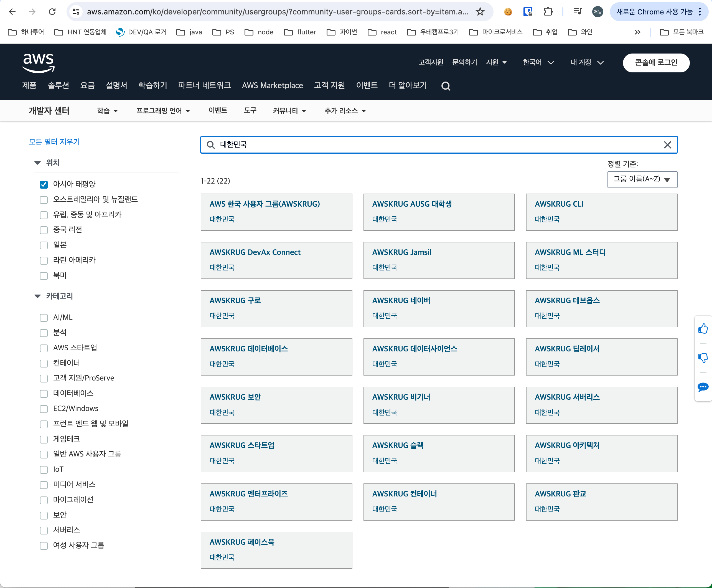Open the Chrome profile avatar
Viewport: 712px width, 588px height.
pyautogui.click(x=597, y=12)
